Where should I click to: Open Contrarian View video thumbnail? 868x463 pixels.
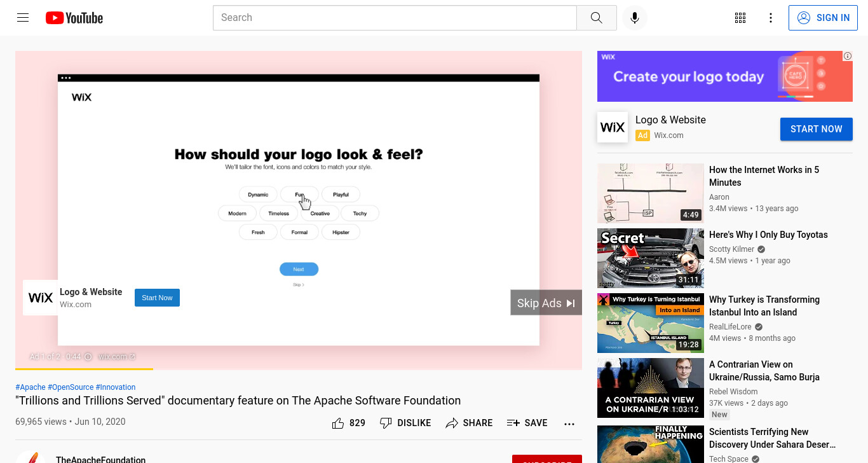(x=651, y=388)
